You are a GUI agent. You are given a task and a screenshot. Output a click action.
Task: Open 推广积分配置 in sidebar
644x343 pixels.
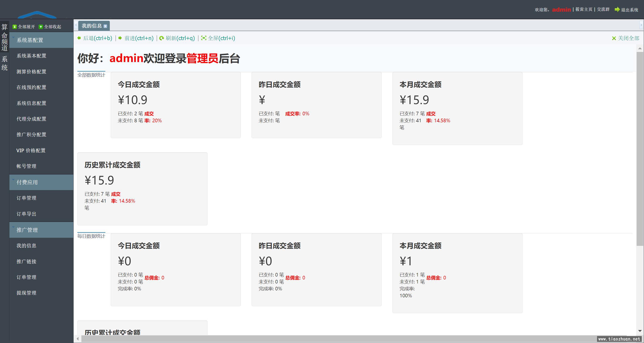pos(32,135)
